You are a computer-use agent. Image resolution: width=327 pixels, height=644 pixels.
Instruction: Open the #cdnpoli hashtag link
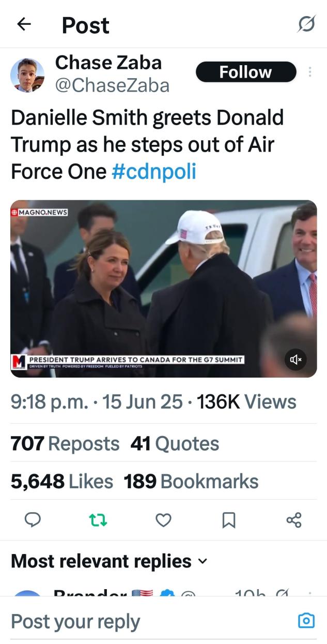[153, 172]
